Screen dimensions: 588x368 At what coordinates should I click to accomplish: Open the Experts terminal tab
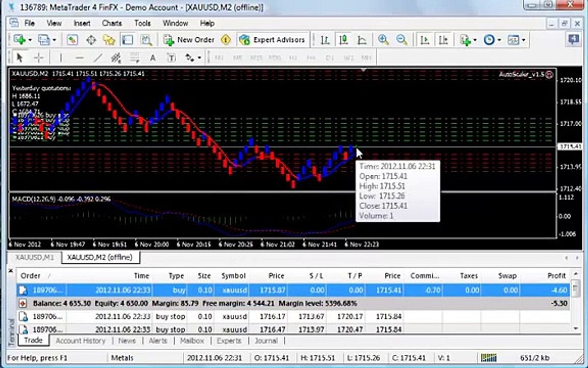pos(229,341)
